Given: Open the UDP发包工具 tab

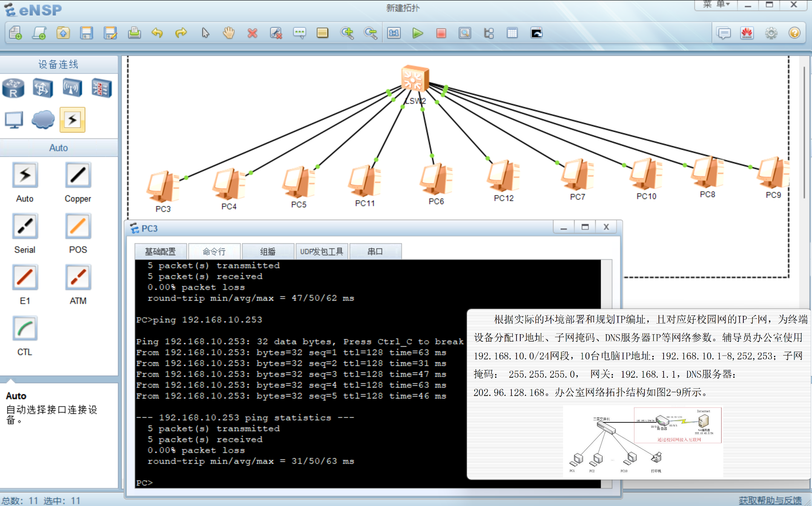Looking at the screenshot, I should tap(322, 252).
